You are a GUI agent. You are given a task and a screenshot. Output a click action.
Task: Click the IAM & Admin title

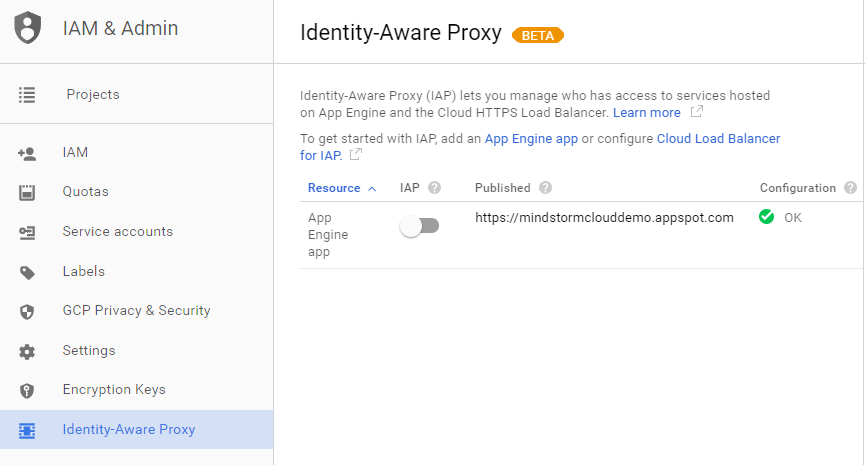120,28
